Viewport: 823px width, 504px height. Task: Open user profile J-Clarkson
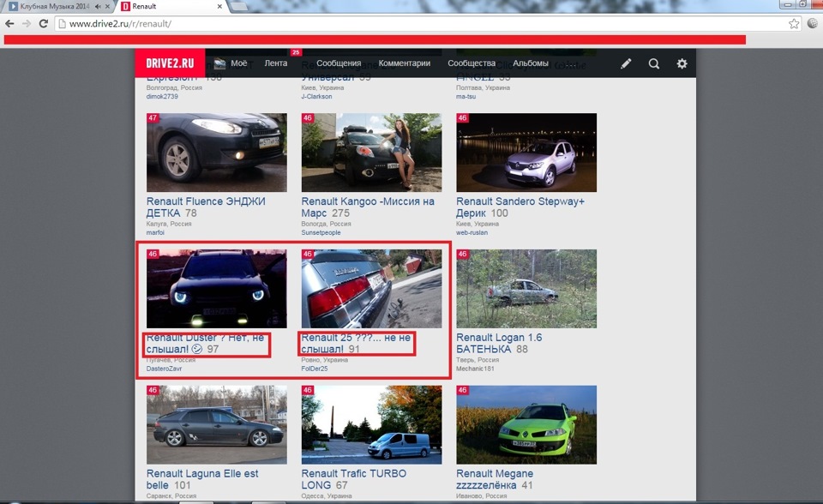pyautogui.click(x=316, y=97)
